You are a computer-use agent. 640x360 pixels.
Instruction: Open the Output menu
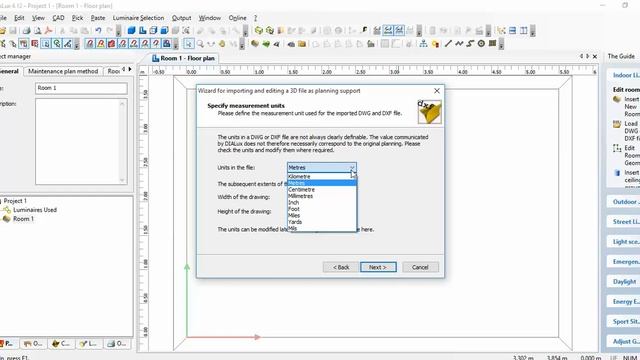click(181, 18)
